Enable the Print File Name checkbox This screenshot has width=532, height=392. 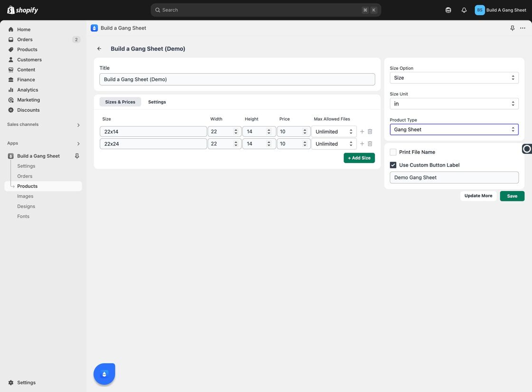point(393,152)
